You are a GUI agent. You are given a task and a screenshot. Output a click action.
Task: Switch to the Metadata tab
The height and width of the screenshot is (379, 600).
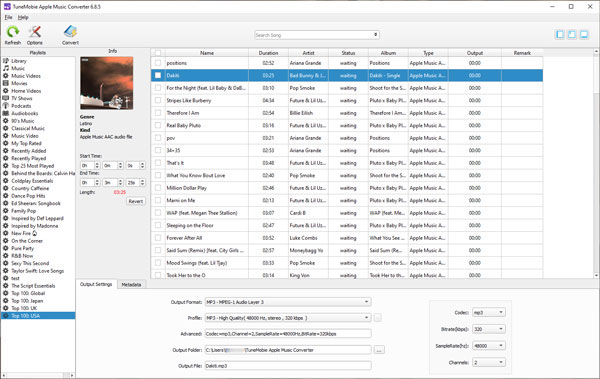click(x=131, y=285)
